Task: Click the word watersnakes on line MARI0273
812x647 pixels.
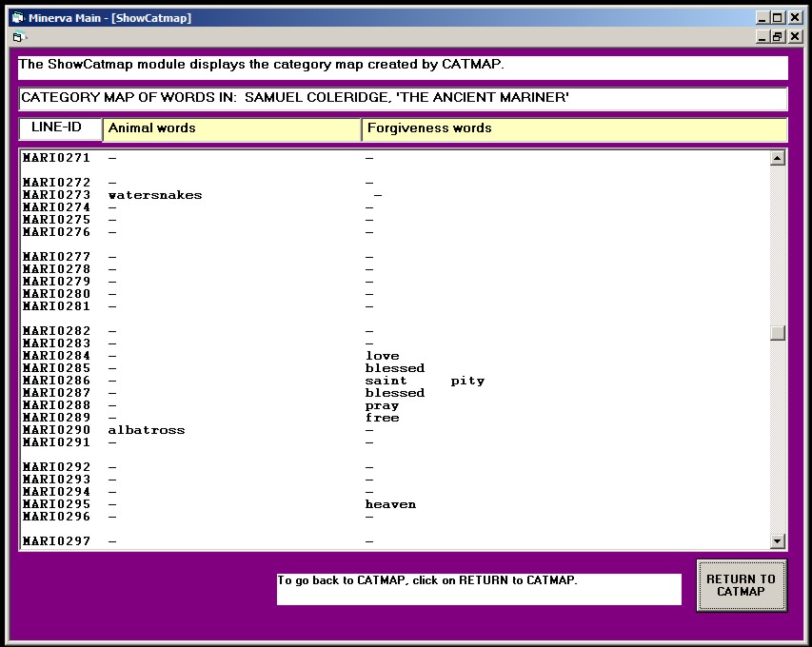Action: 155,195
